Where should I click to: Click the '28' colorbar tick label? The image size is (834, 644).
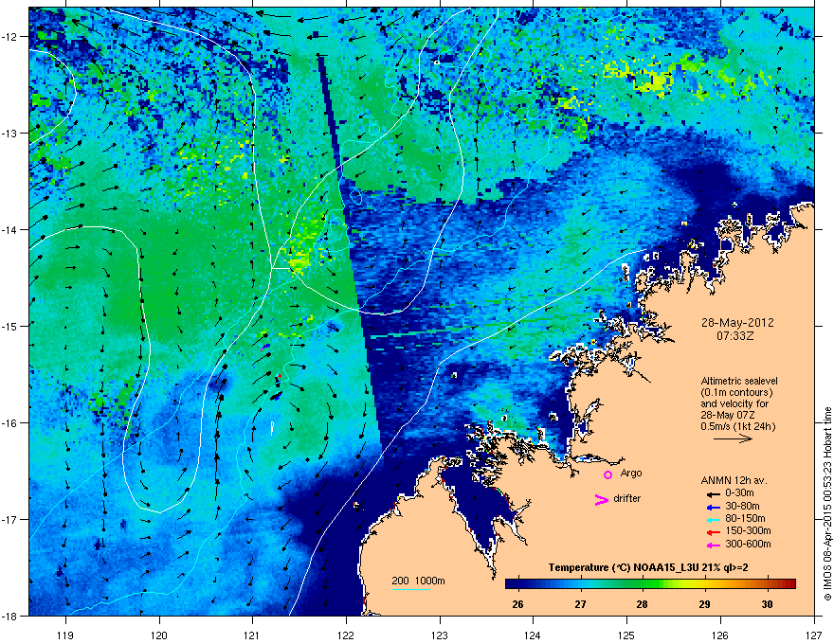coord(643,604)
